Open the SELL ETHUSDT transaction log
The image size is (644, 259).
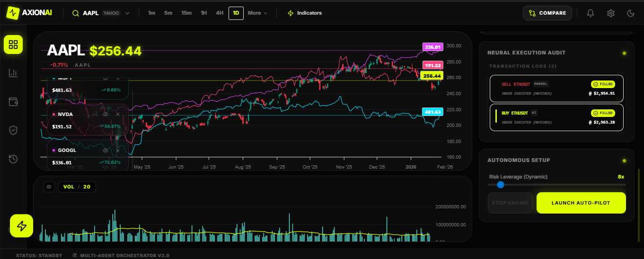click(556, 89)
